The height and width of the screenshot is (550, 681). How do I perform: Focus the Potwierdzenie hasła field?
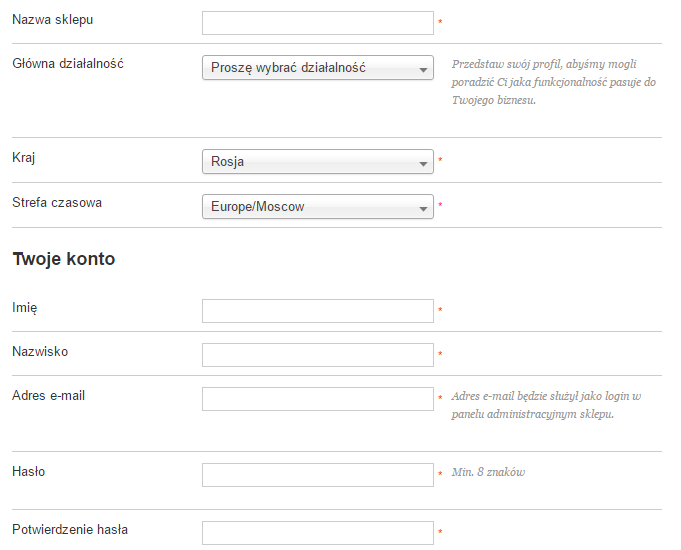pyautogui.click(x=317, y=533)
